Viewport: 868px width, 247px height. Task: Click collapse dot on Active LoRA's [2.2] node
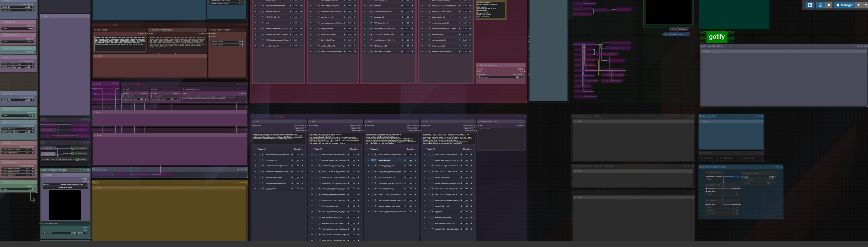tap(479, 121)
